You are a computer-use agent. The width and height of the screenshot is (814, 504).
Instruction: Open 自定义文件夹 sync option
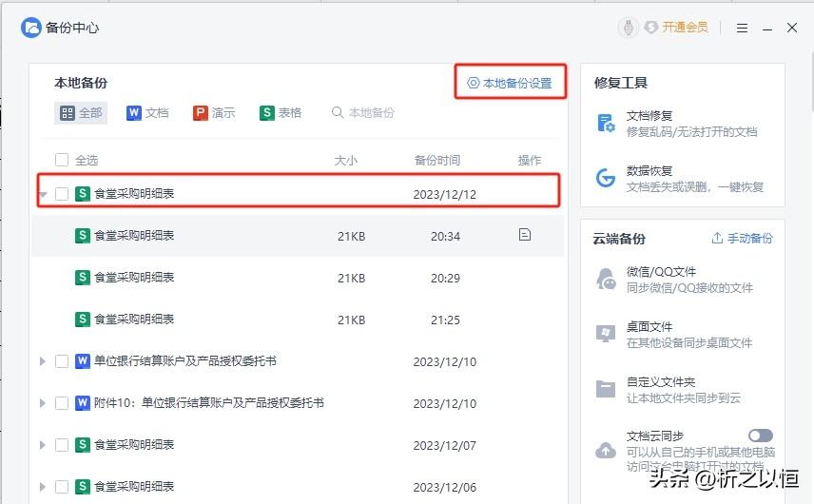tap(682, 390)
